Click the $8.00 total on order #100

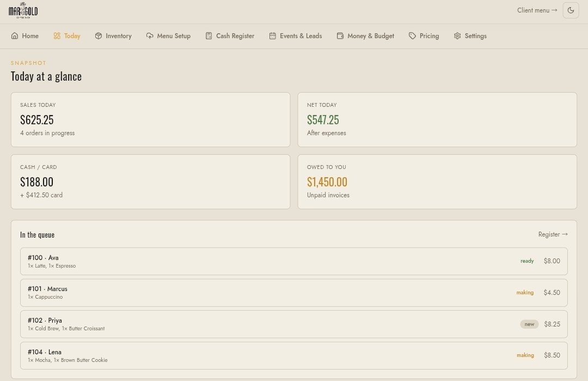552,261
